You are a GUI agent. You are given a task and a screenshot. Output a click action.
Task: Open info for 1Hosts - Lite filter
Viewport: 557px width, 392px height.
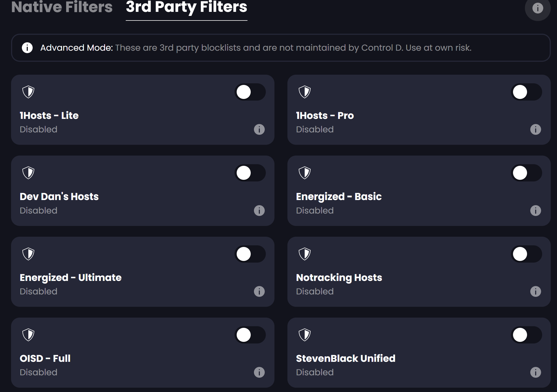259,129
